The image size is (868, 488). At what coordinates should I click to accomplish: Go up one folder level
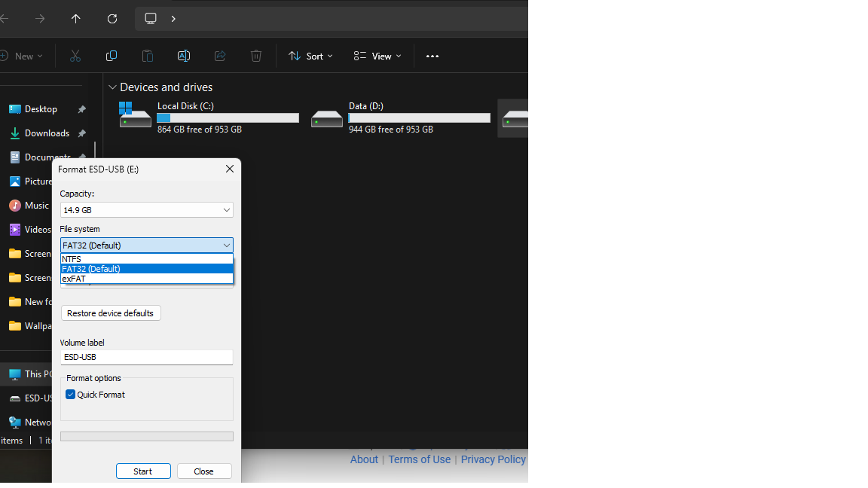(76, 19)
